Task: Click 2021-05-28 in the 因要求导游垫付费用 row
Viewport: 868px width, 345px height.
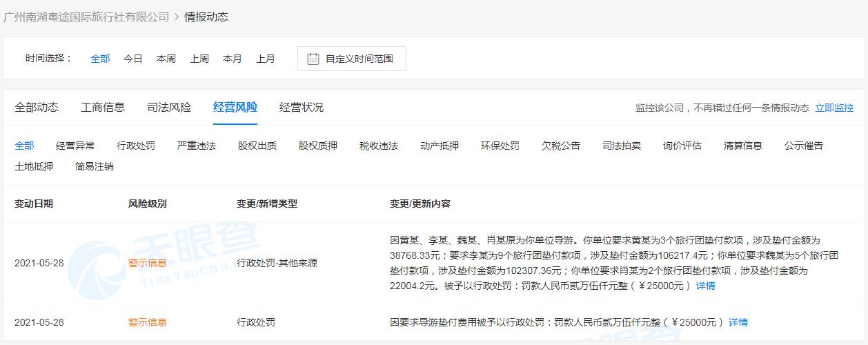Action: pos(39,322)
